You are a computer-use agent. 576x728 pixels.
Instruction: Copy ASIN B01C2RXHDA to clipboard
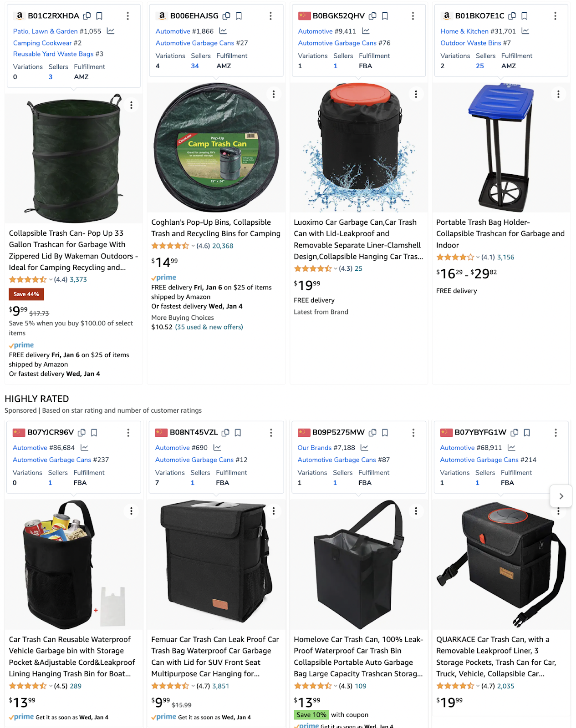(x=87, y=16)
